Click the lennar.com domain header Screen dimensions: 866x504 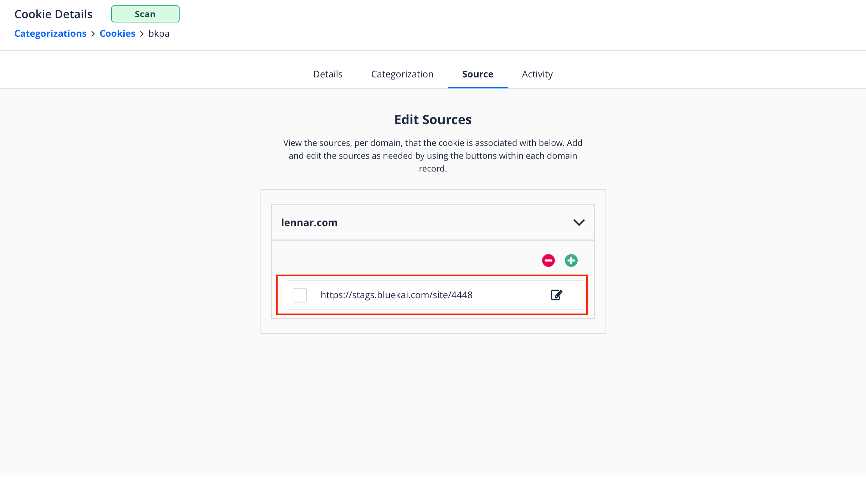coord(433,222)
